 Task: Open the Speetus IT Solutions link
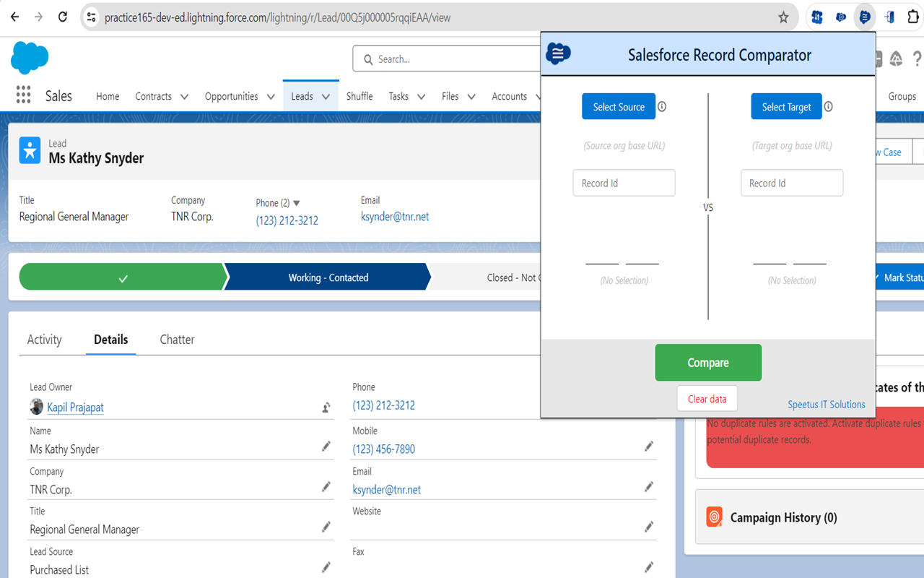point(827,405)
